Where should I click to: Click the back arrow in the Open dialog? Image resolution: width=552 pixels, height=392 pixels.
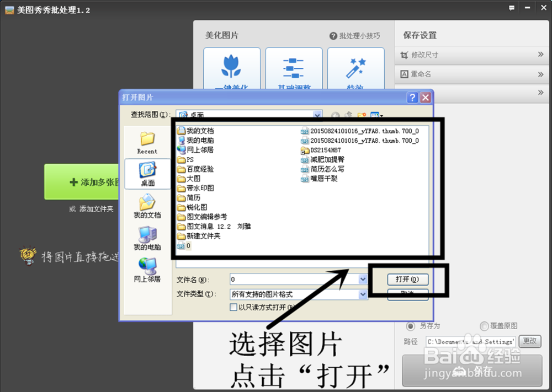point(335,115)
